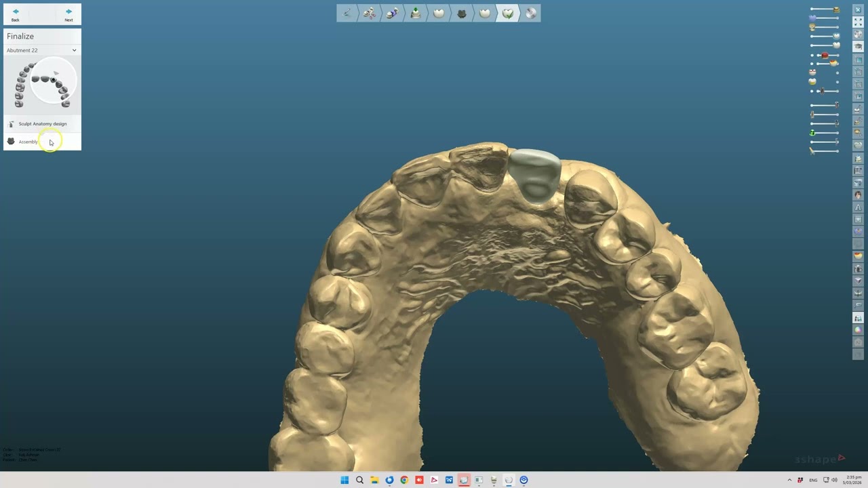
Task: Click the 3D cube view icon
Action: tap(858, 281)
